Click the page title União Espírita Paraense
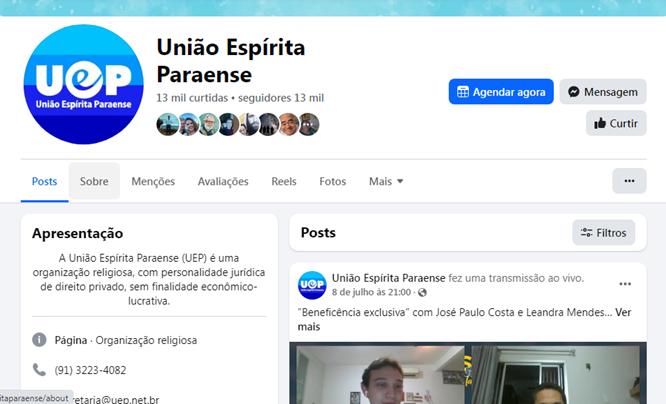The image size is (666, 404). (x=231, y=61)
